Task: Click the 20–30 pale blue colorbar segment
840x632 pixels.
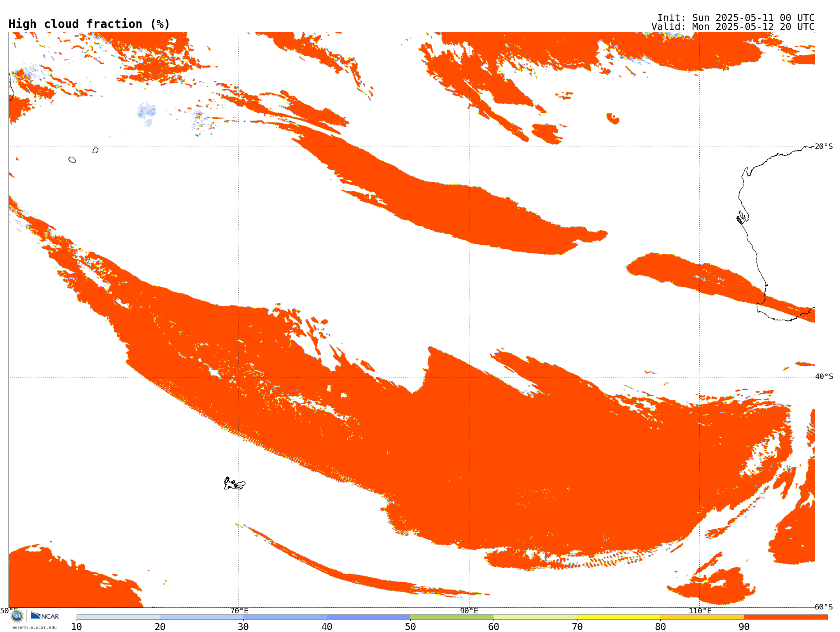Action: click(201, 617)
